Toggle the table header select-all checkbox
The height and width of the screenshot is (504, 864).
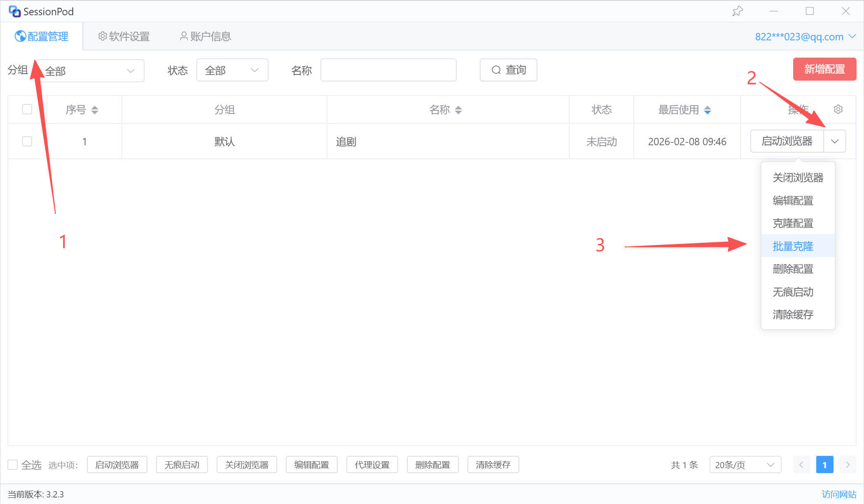tap(27, 109)
